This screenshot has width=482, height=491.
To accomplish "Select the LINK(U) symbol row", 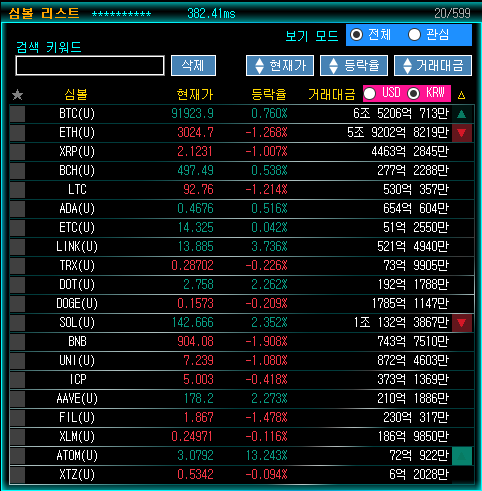I will (242, 247).
